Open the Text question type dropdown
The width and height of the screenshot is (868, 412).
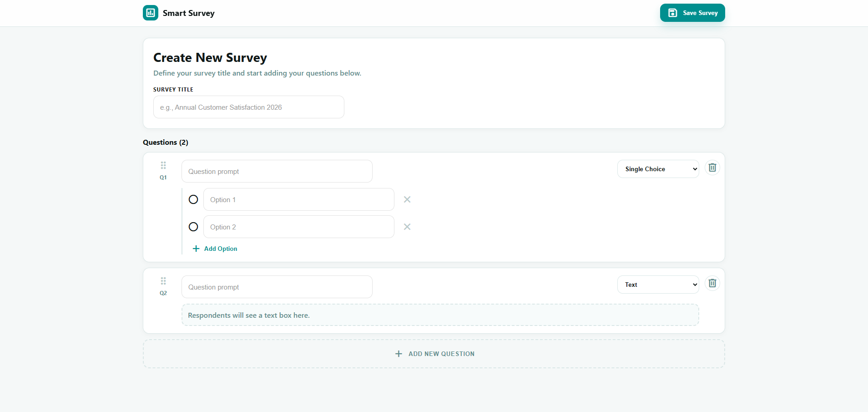pos(658,285)
